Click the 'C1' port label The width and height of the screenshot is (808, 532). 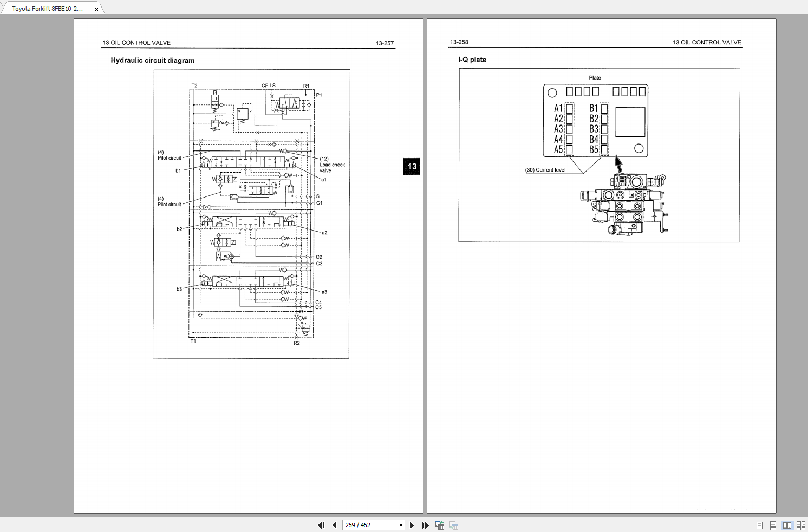320,203
